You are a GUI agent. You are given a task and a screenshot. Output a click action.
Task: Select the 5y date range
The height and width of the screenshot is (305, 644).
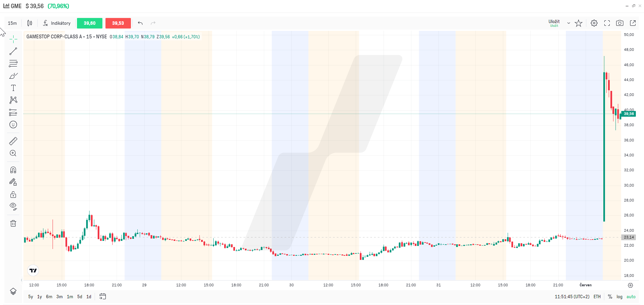[x=31, y=297]
